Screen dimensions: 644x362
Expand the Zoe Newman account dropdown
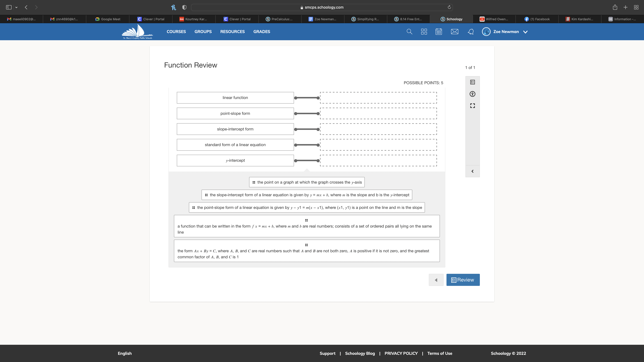(x=525, y=32)
